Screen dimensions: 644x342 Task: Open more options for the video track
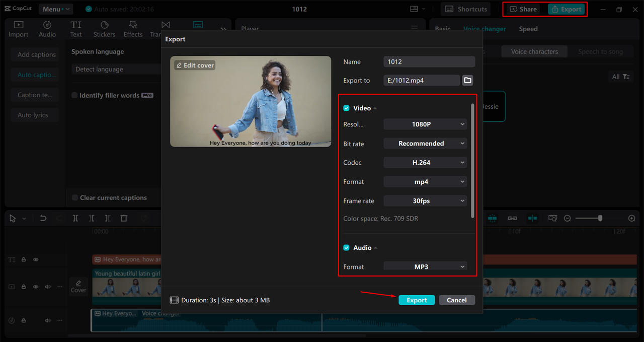pos(59,287)
